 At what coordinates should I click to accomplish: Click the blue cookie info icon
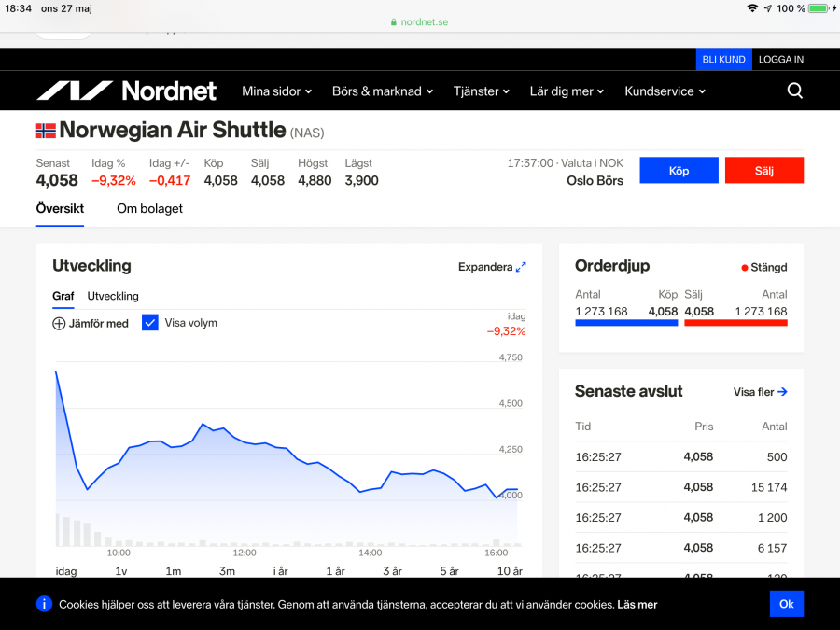44,604
